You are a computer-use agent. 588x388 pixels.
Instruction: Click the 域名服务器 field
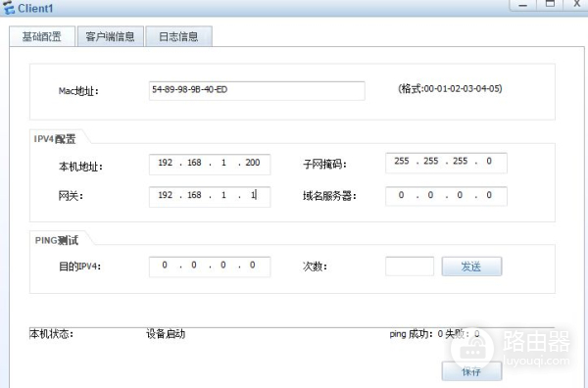[446, 196]
